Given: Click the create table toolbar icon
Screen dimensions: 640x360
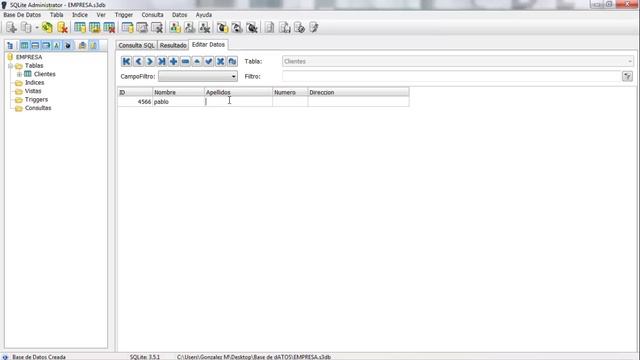Looking at the screenshot, I should coord(80,27).
